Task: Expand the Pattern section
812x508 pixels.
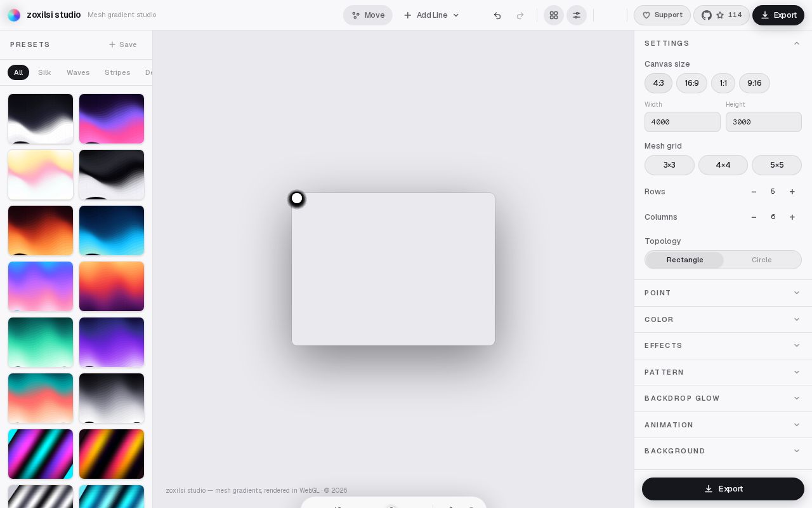Action: click(723, 372)
